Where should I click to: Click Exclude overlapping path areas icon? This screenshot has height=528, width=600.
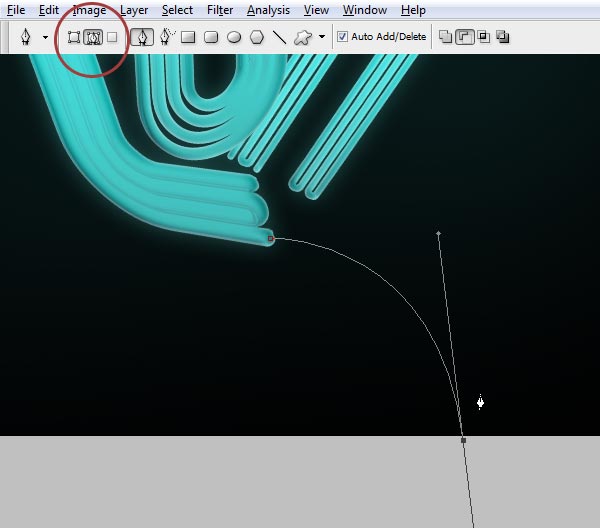(503, 37)
